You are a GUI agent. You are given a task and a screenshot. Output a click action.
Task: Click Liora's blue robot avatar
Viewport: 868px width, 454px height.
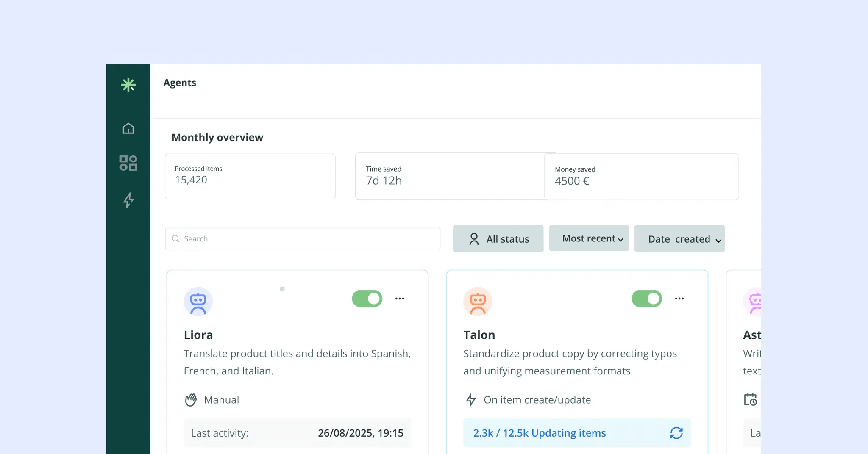(x=198, y=302)
